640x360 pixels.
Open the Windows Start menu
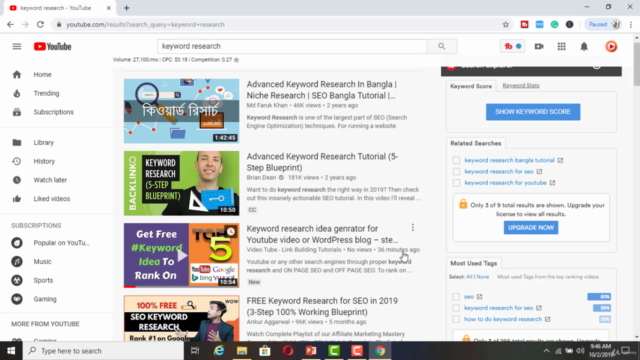(x=11, y=351)
